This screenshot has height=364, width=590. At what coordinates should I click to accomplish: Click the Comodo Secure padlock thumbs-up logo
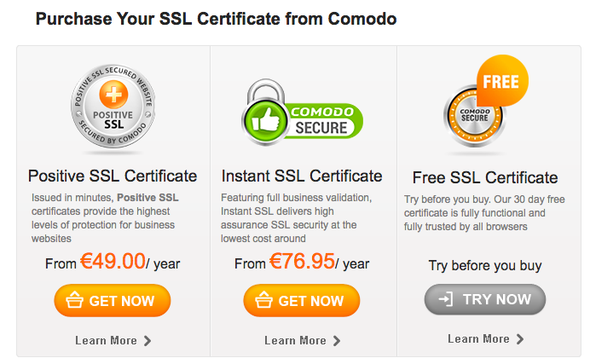click(x=302, y=113)
